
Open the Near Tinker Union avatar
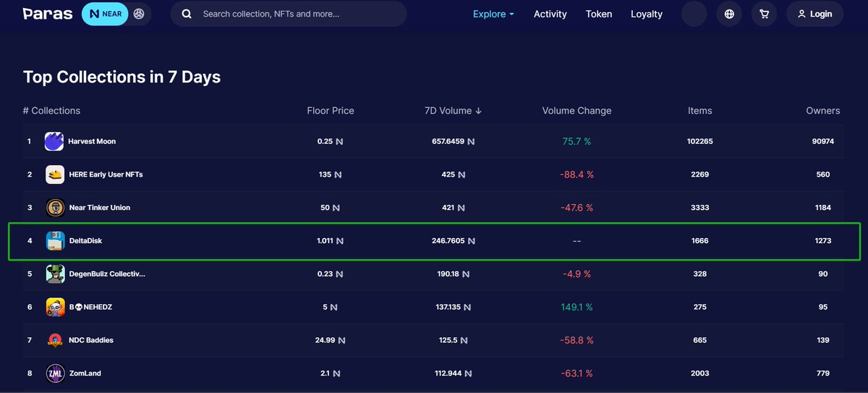click(x=54, y=208)
